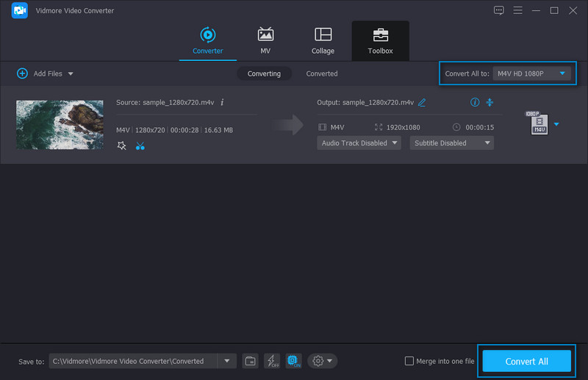Toggle the high-speed conversion lightning icon

point(272,361)
